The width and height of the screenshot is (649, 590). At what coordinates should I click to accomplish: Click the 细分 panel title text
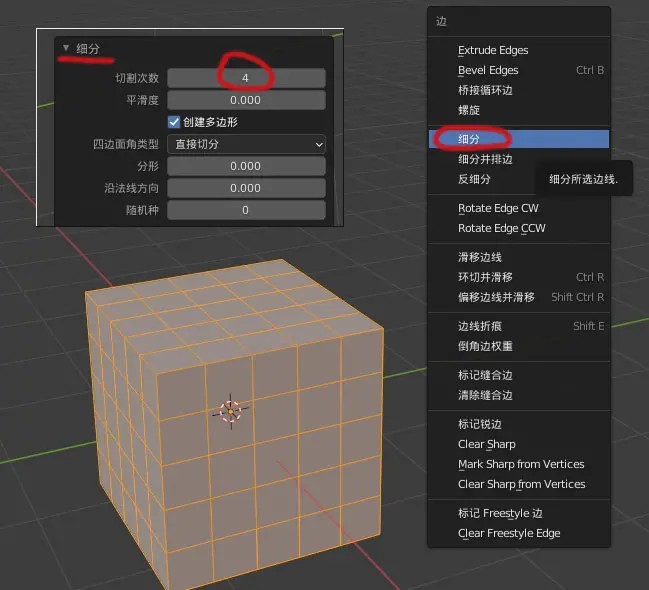click(88, 48)
